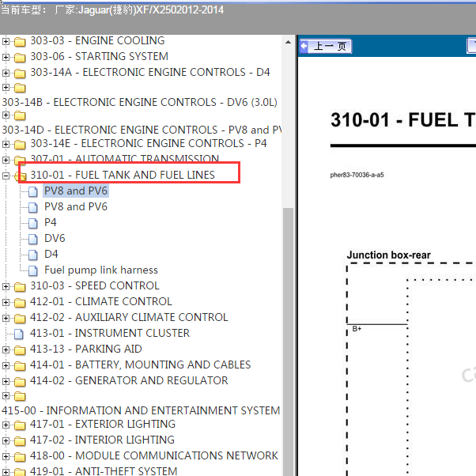Click folder icon above 303-14B DV6 (3.0L)
476x476 pixels.
[20, 88]
